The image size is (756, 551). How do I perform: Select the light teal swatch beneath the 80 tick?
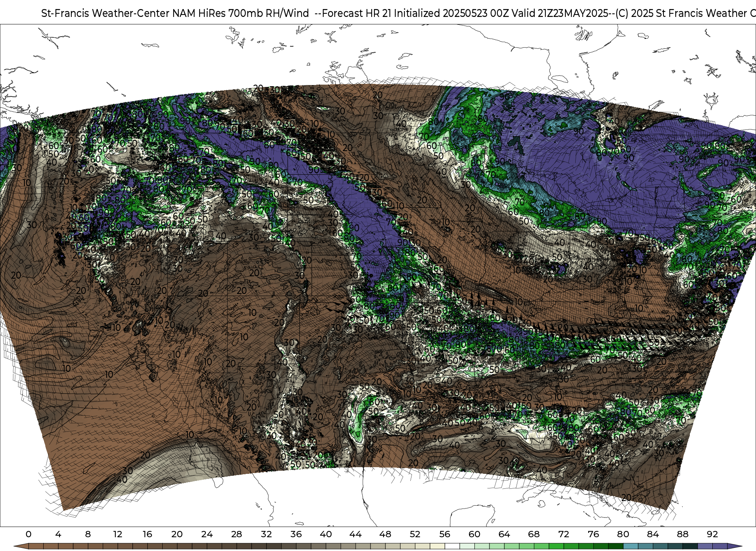click(630, 546)
